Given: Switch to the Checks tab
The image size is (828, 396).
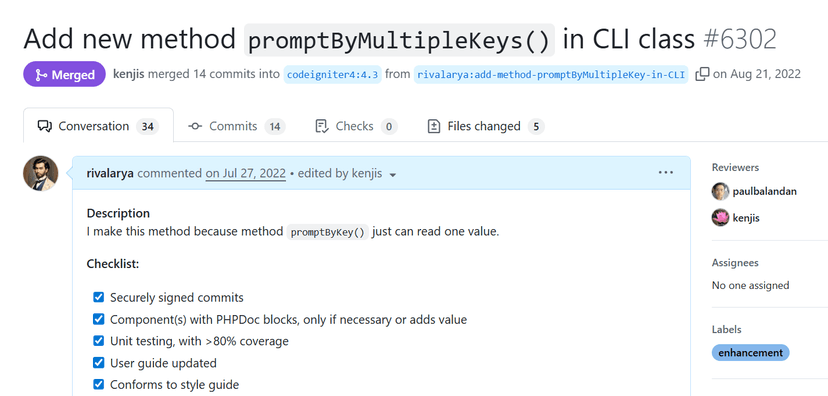Looking at the screenshot, I should 356,126.
